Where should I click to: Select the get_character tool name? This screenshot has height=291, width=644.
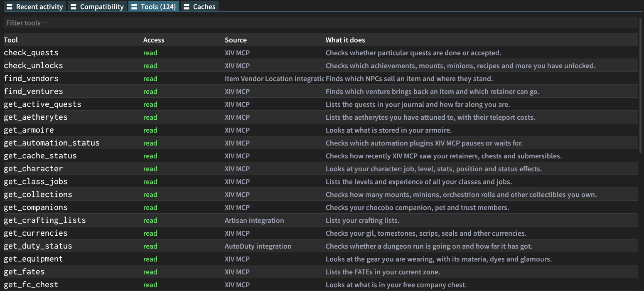[33, 169]
